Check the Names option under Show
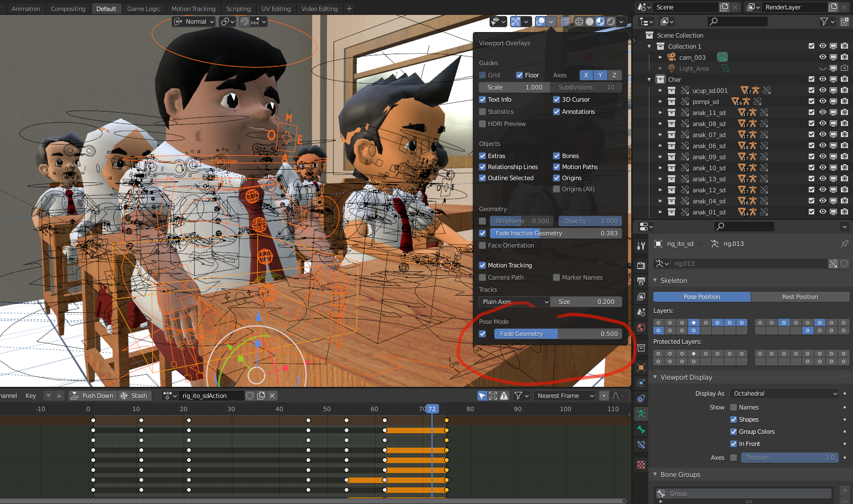 click(734, 407)
